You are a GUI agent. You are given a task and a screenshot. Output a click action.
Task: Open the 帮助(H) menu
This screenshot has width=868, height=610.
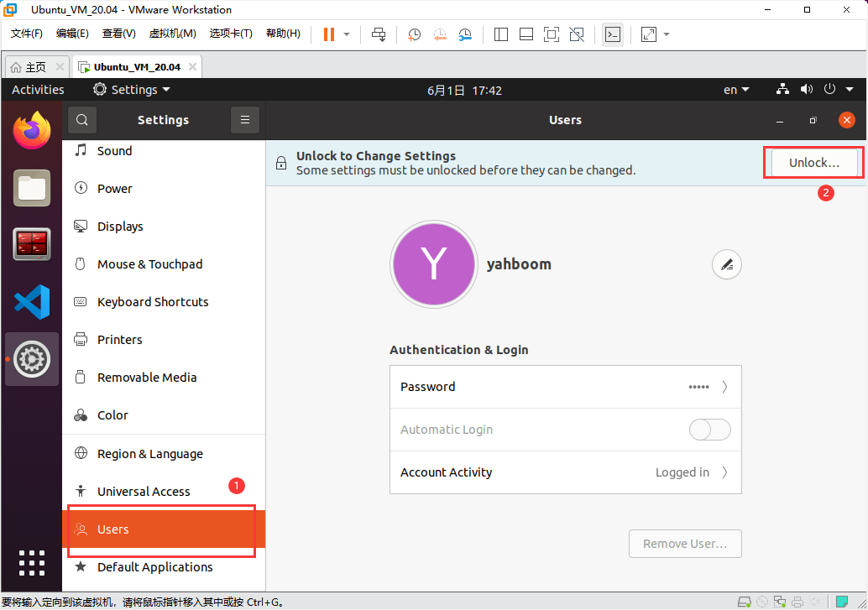pyautogui.click(x=284, y=34)
